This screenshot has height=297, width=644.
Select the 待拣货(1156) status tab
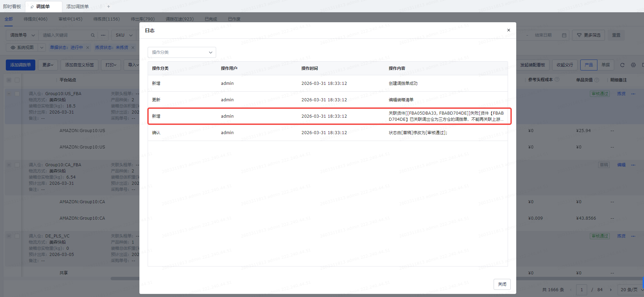pos(107,19)
